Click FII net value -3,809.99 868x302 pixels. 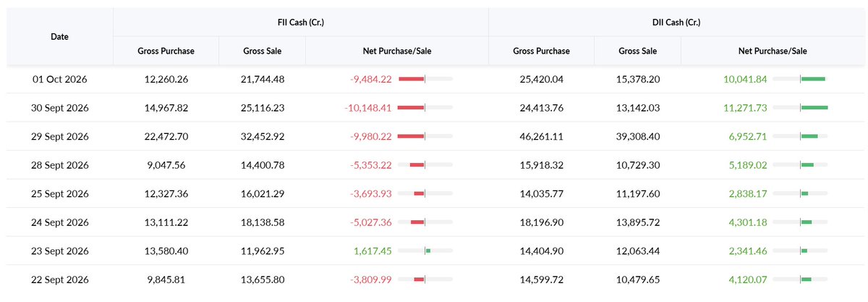(x=371, y=280)
